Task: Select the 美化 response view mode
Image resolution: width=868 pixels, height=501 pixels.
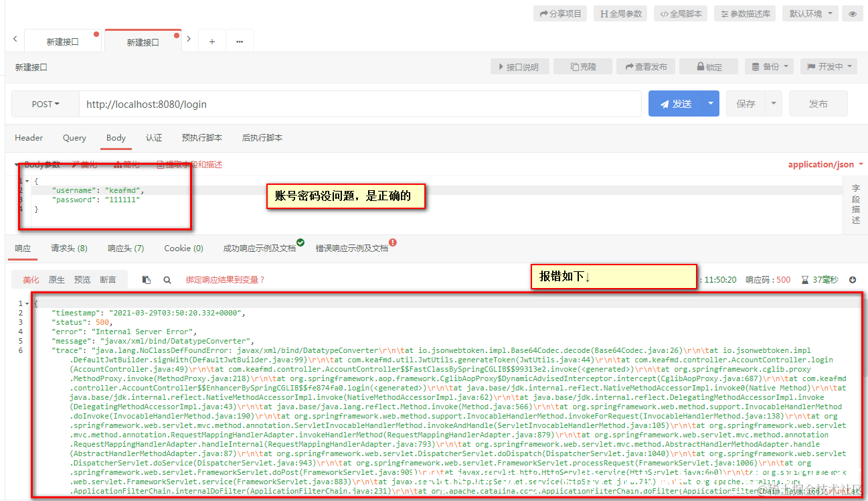Action: point(31,280)
